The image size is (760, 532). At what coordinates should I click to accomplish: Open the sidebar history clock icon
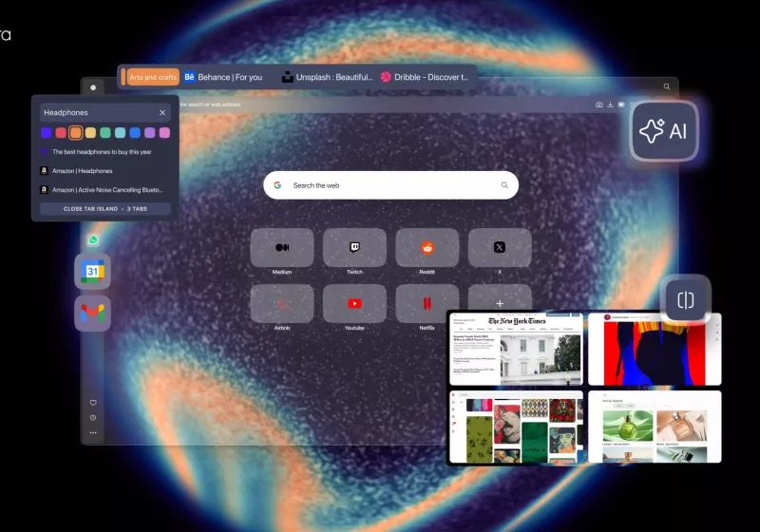click(93, 418)
